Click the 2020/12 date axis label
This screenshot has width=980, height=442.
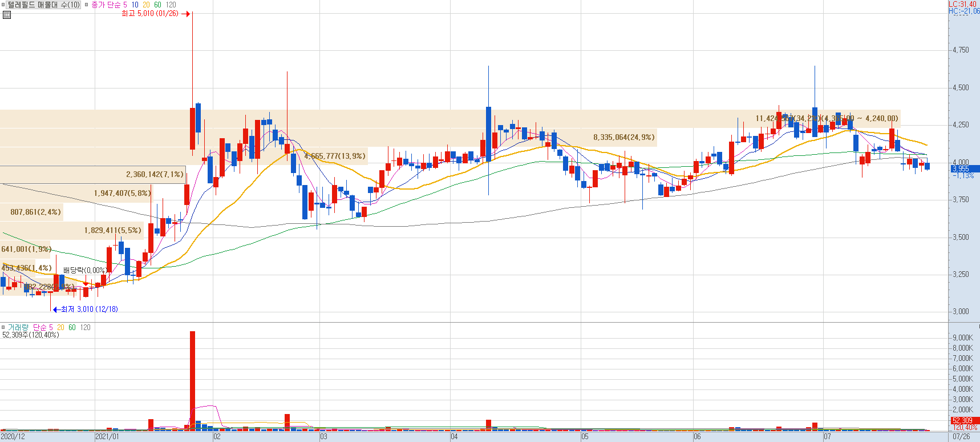pyautogui.click(x=13, y=437)
